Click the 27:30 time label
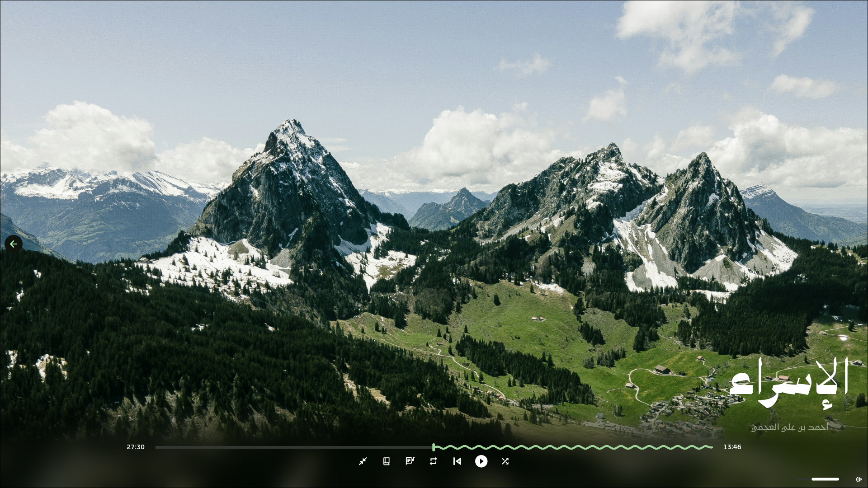This screenshot has width=868, height=488. tap(136, 447)
